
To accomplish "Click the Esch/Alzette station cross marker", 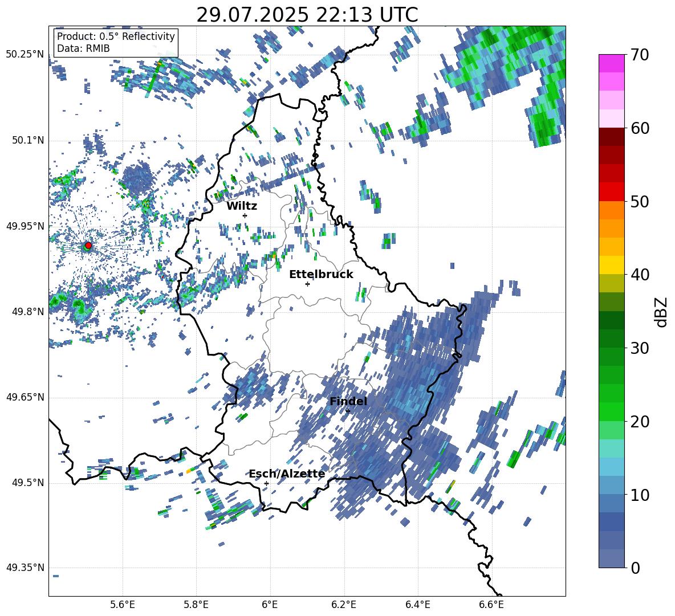I will pyautogui.click(x=266, y=483).
